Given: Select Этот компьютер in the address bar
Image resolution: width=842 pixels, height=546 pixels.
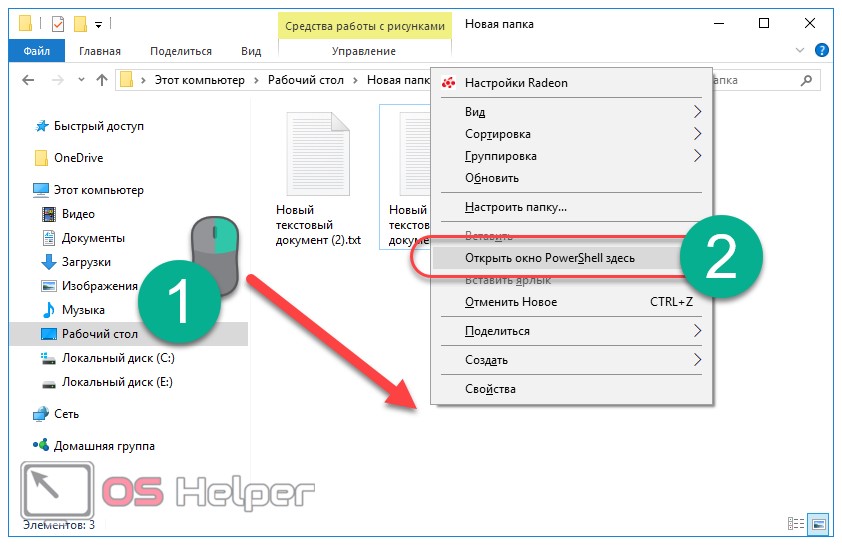Looking at the screenshot, I should pyautogui.click(x=199, y=80).
